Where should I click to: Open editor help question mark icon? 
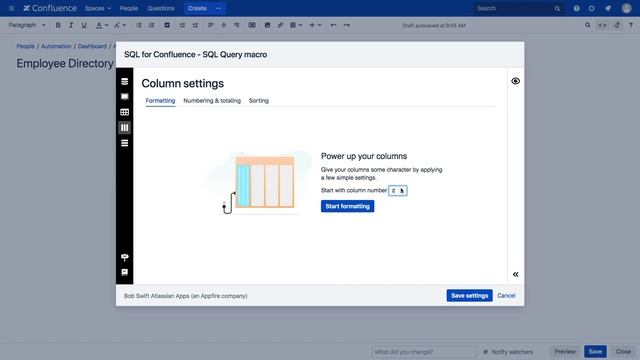[x=631, y=25]
